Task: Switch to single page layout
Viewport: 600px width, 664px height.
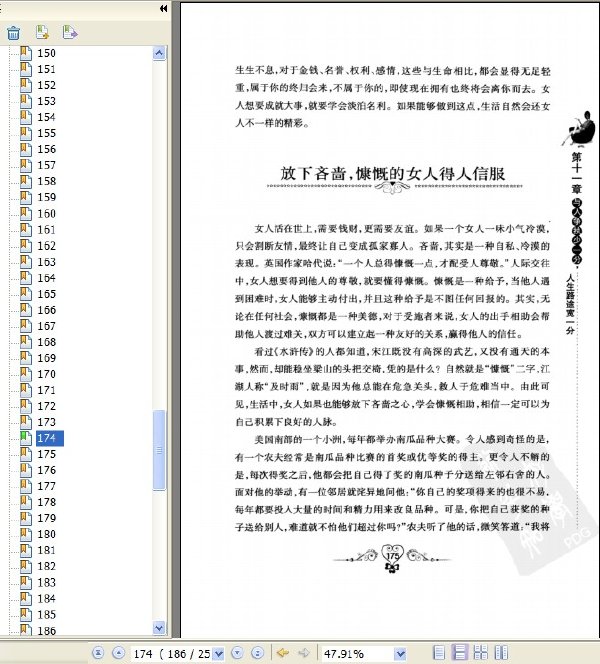Action: [x=439, y=653]
